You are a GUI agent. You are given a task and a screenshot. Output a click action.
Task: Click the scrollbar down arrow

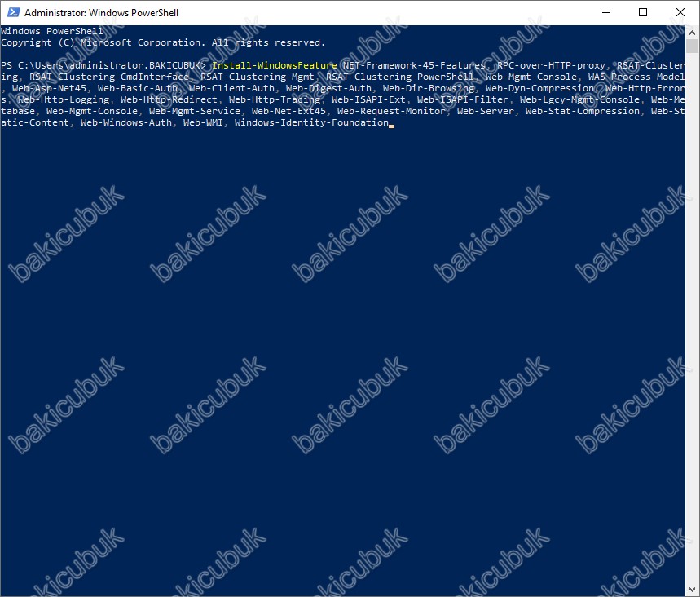point(692,590)
